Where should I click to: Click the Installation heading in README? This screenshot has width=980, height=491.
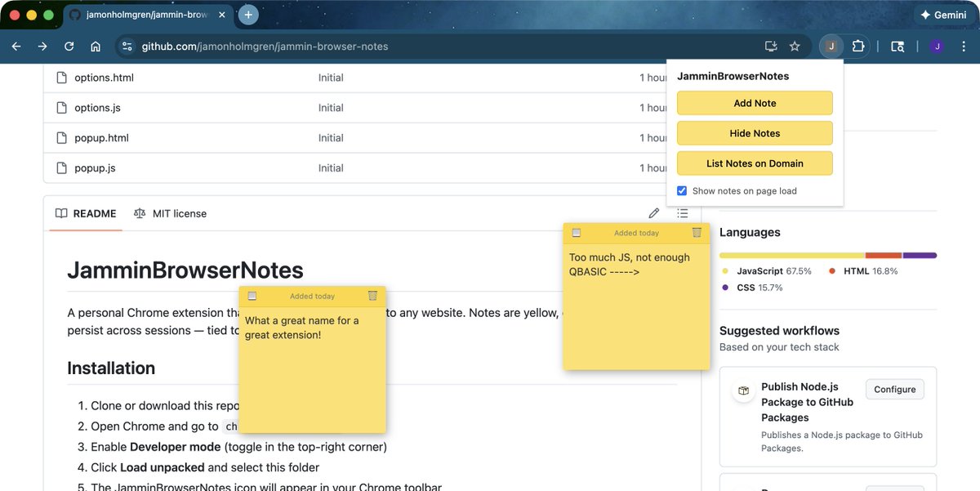point(111,368)
